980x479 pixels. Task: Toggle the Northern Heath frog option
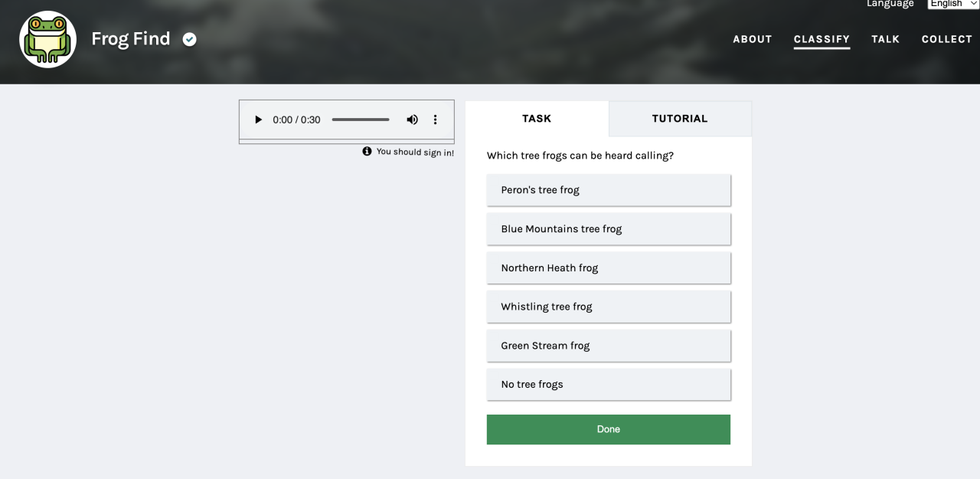coord(608,268)
